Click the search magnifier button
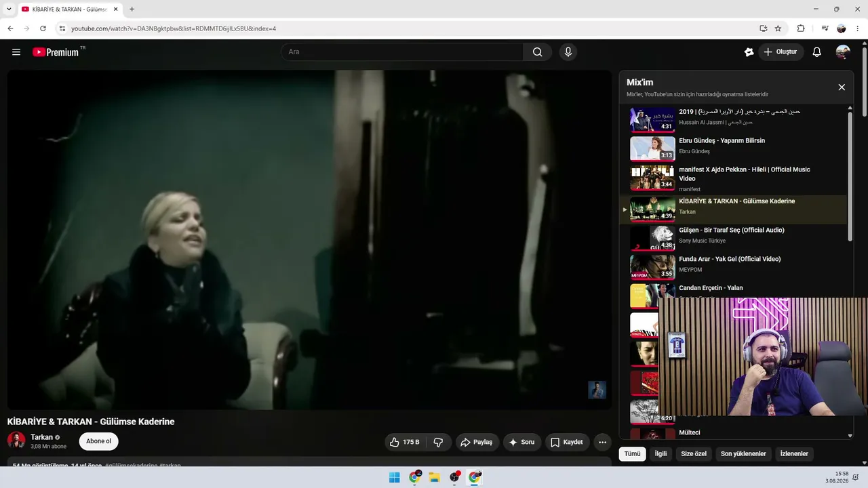 click(537, 52)
